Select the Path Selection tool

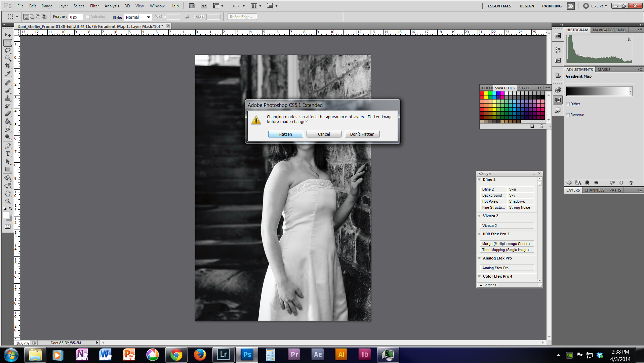8,161
